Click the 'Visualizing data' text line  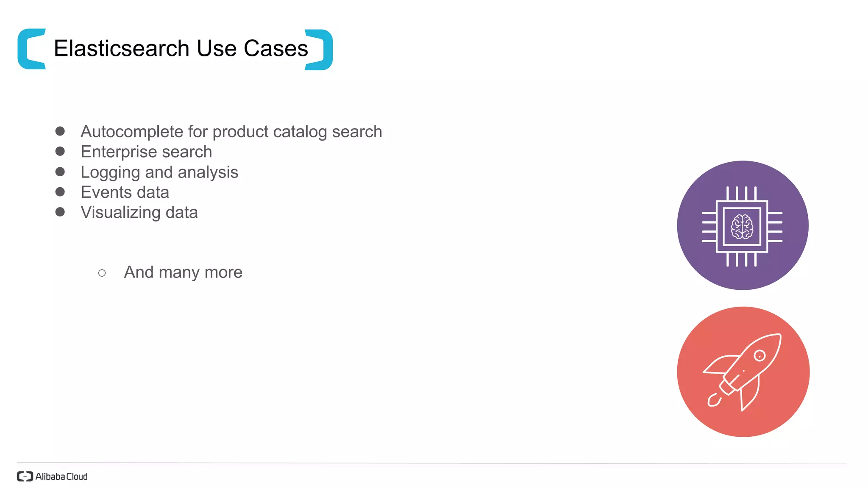(x=139, y=213)
